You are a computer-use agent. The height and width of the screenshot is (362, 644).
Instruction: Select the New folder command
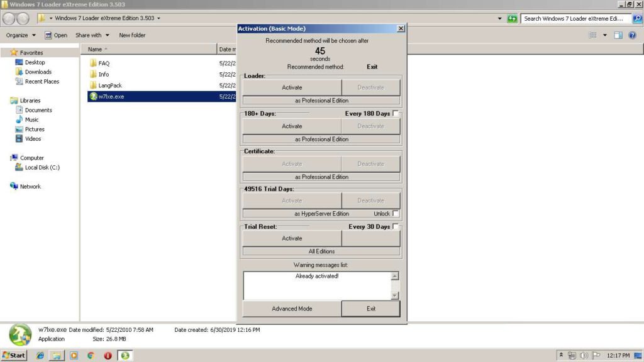pyautogui.click(x=132, y=35)
